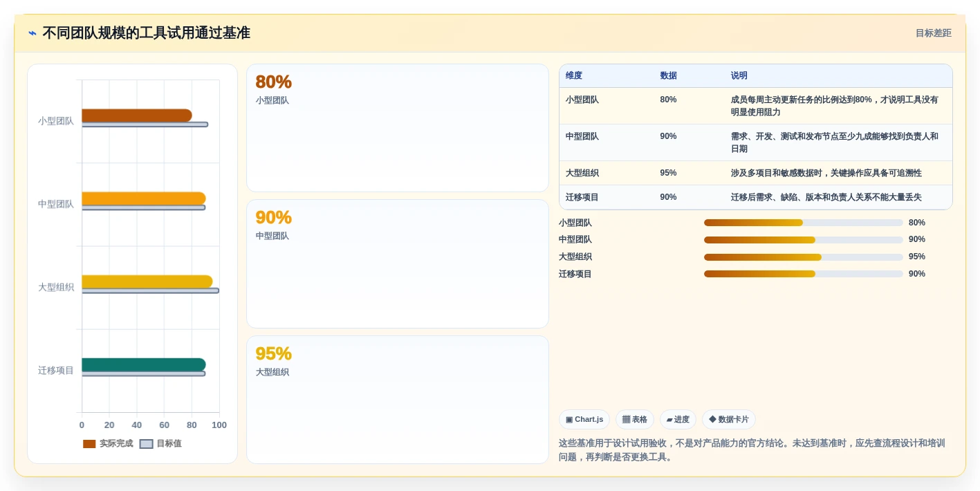This screenshot has width=980, height=491.
Task: Click the description starting 涉及多项目和敏感数据时
Action: point(826,173)
